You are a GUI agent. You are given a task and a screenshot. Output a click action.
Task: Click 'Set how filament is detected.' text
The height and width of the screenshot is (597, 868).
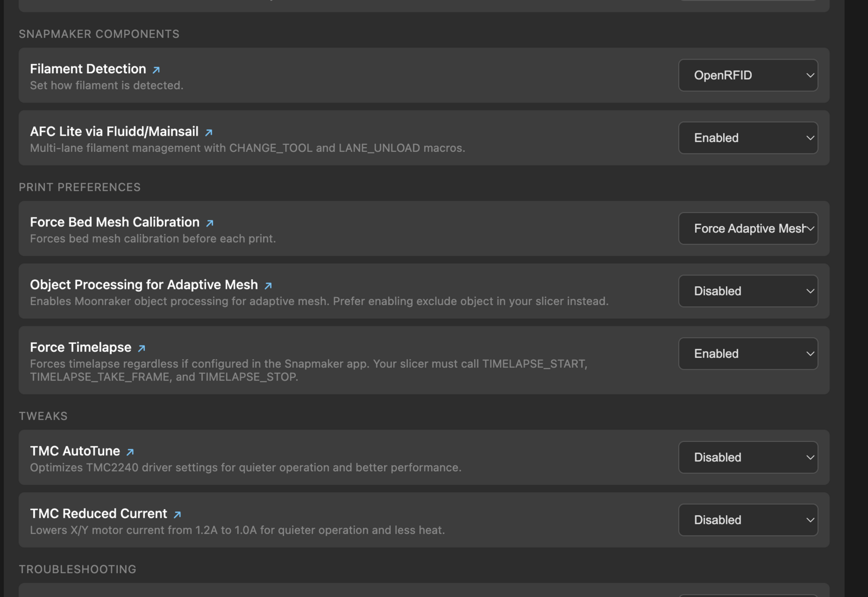click(107, 85)
